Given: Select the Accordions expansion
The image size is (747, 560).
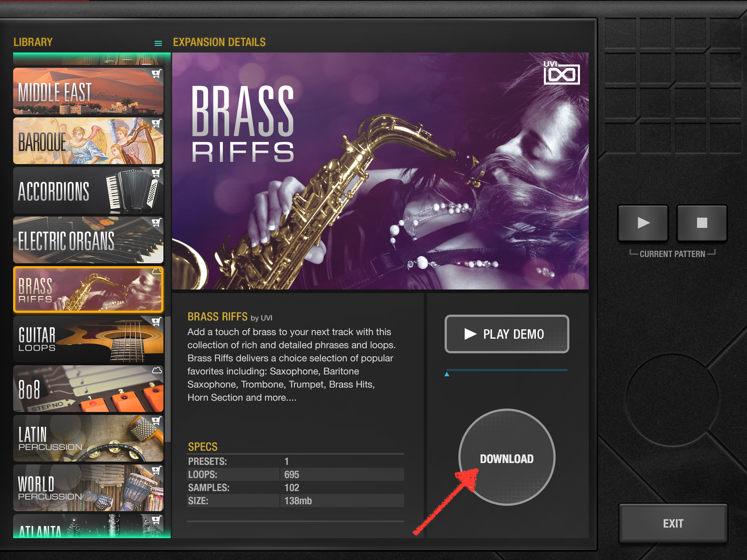Looking at the screenshot, I should (88, 190).
